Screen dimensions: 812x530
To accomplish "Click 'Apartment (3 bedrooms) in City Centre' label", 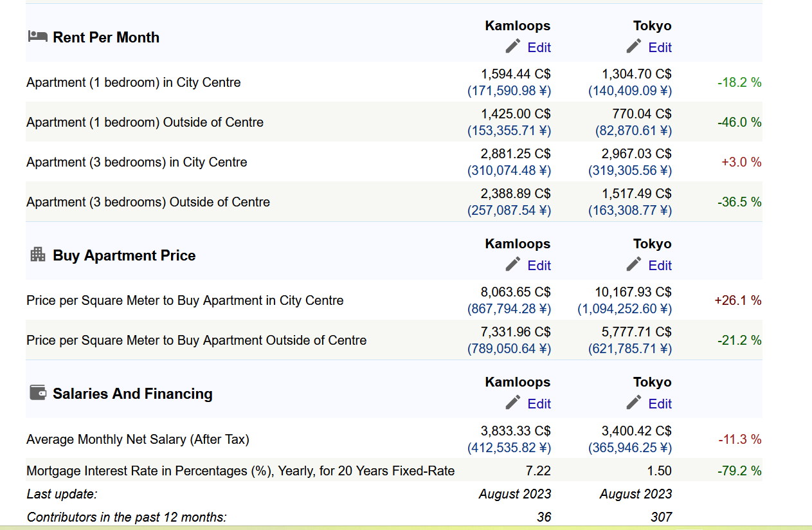I will click(137, 162).
